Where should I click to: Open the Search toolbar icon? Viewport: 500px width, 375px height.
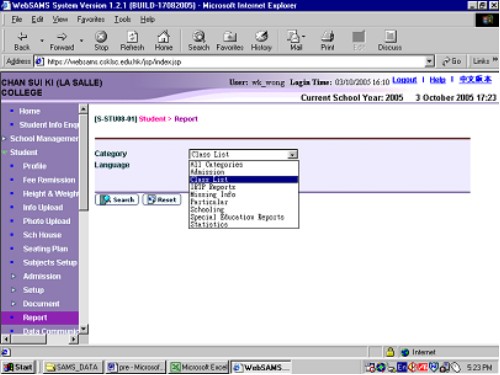click(x=199, y=36)
